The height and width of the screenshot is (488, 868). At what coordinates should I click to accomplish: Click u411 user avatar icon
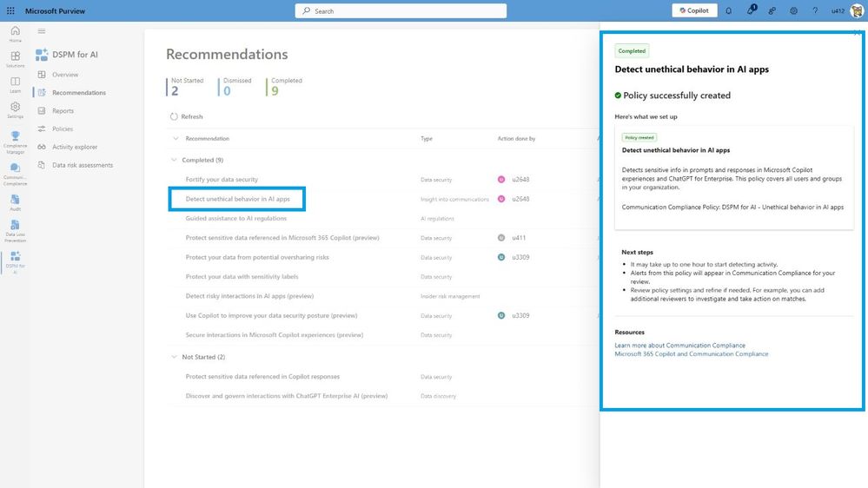click(501, 238)
